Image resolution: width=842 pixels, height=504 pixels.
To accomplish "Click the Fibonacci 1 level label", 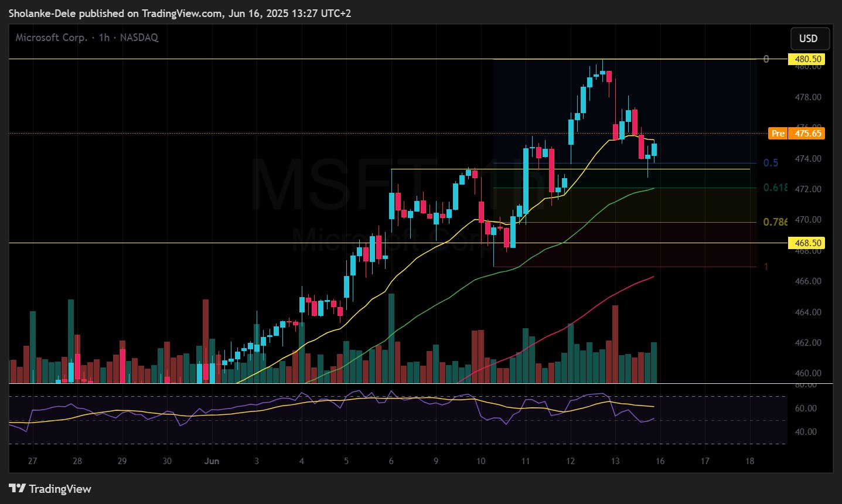I will [766, 267].
